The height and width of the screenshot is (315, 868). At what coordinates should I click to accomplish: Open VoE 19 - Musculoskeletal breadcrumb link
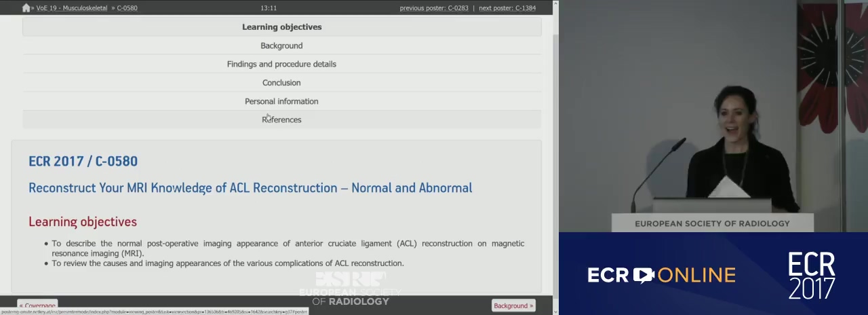point(72,8)
